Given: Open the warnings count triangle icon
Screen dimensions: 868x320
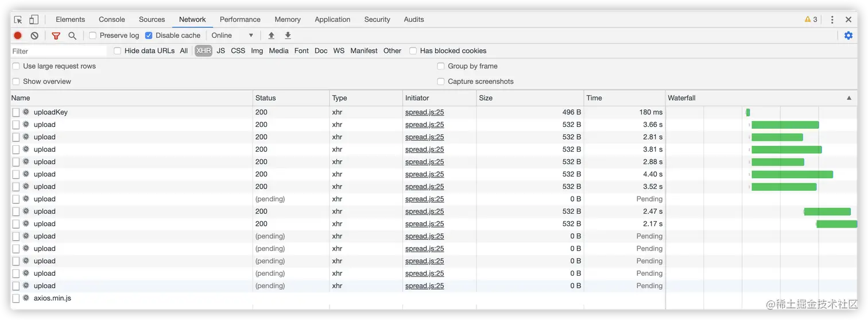Looking at the screenshot, I should tap(808, 20).
